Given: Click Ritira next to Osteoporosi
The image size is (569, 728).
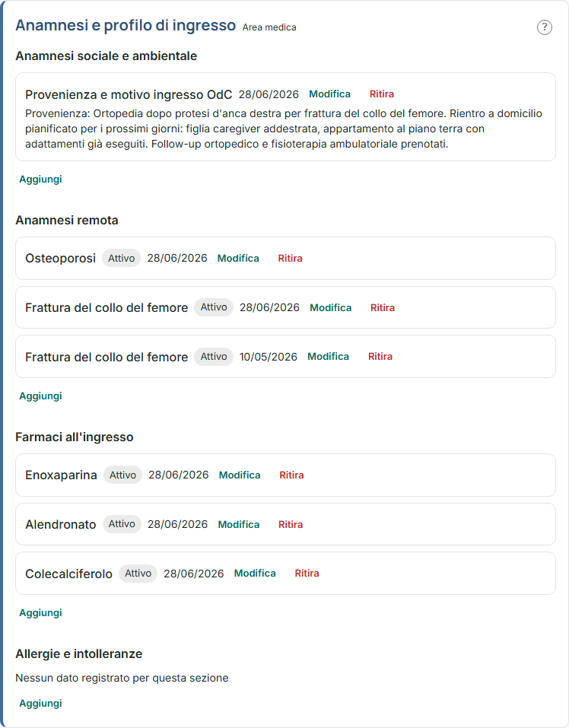Looking at the screenshot, I should click(x=290, y=258).
